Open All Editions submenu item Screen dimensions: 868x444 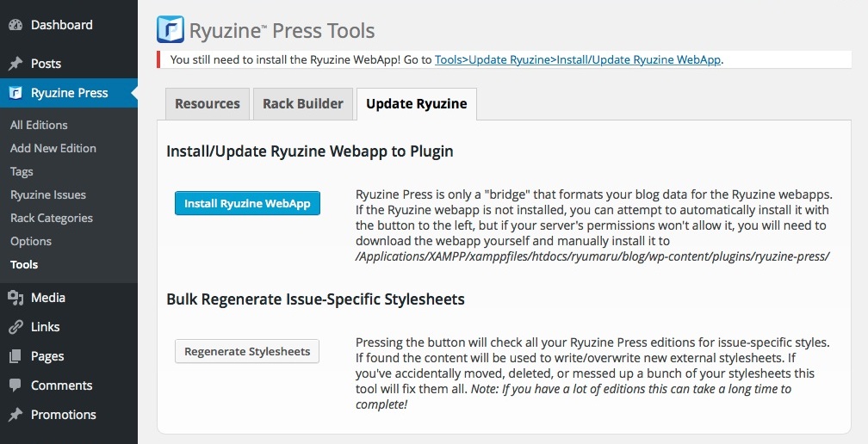point(39,125)
